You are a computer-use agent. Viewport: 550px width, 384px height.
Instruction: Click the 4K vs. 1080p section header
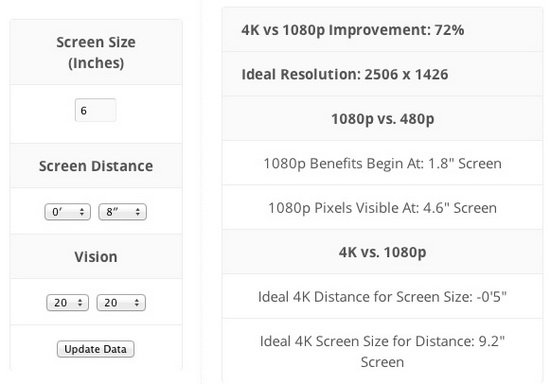coord(382,252)
